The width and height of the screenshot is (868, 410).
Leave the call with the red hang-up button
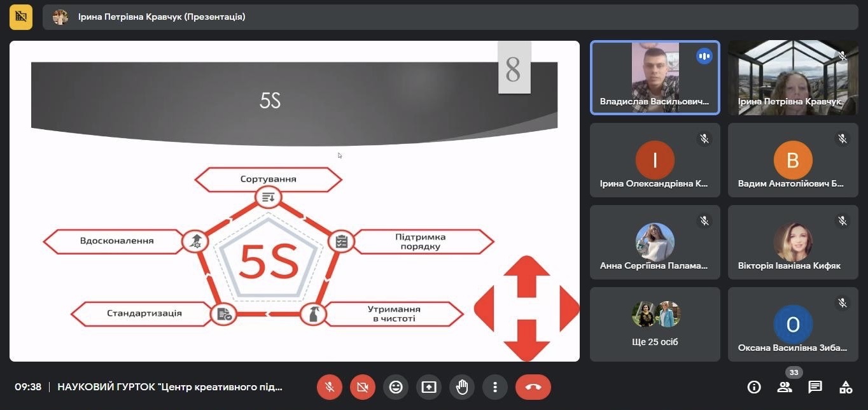coord(533,386)
